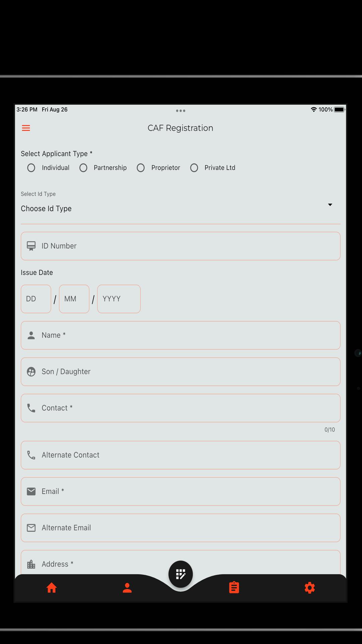Click the building icon beside Address
The image size is (362, 644).
[x=31, y=564]
